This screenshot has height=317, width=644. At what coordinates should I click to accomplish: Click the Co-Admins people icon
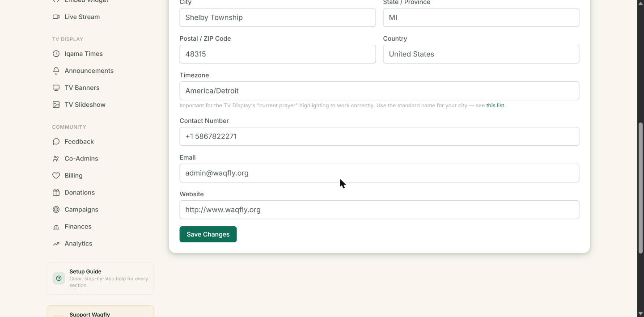pyautogui.click(x=56, y=159)
